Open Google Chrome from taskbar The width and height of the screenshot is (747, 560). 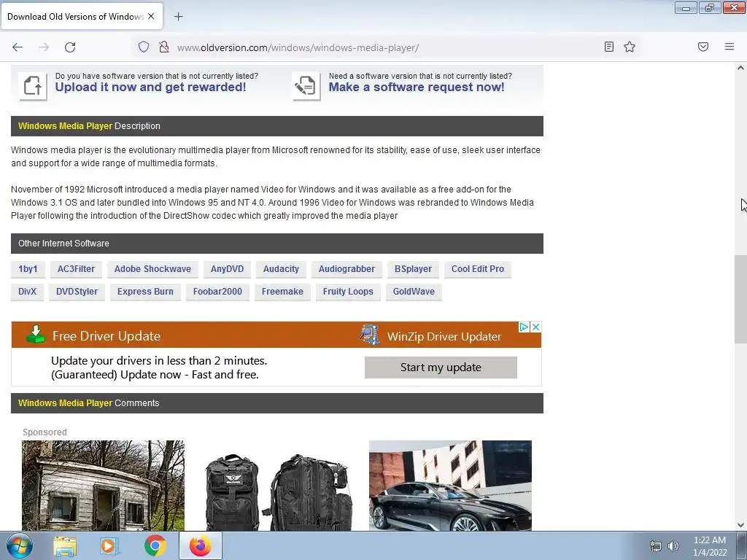coord(155,546)
